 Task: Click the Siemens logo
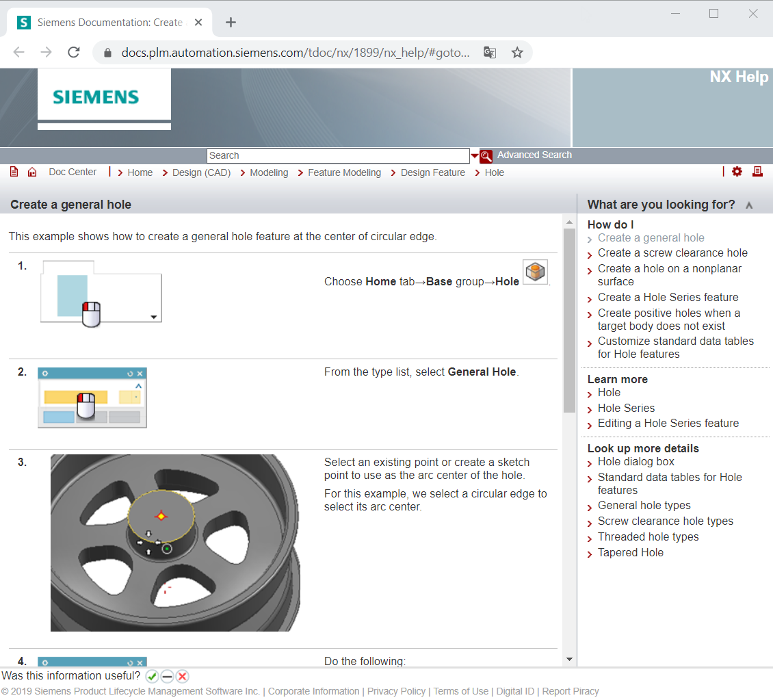point(96,96)
